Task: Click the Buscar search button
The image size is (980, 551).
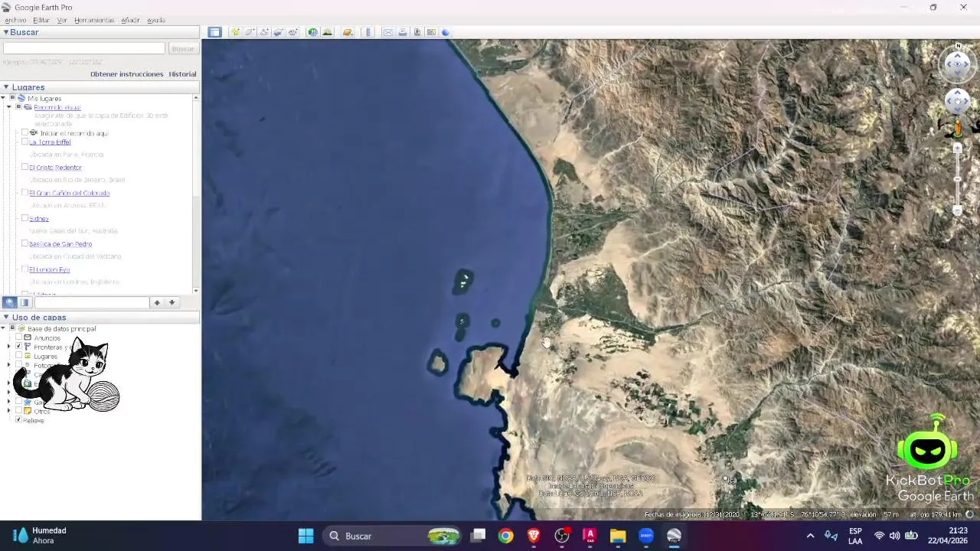Action: (183, 48)
